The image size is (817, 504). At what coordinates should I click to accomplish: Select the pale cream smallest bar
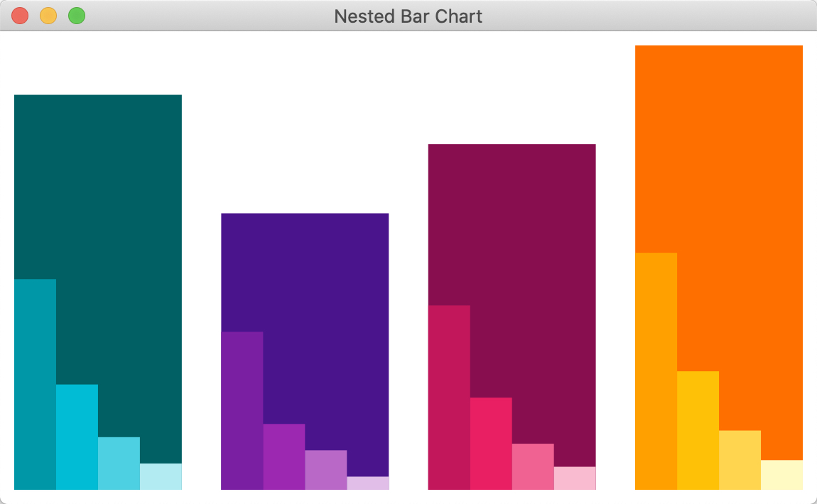point(781,475)
